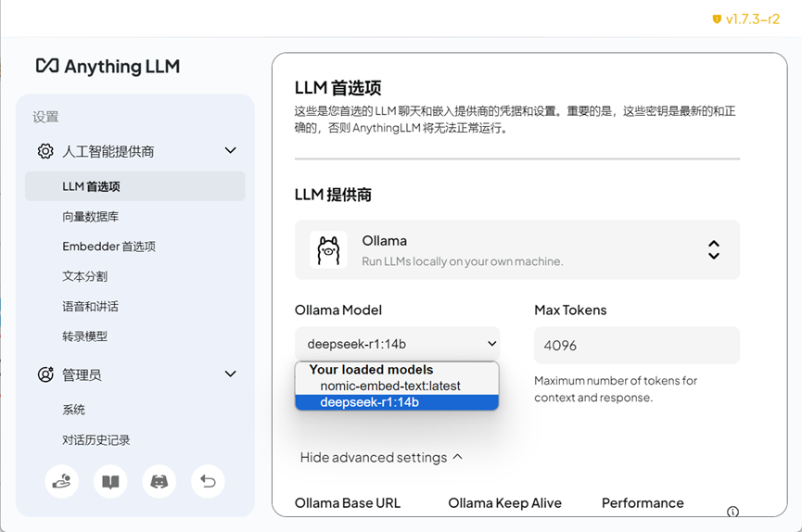The height and width of the screenshot is (532, 802).
Task: Select deepseek-r1:14b in model list
Action: click(397, 402)
